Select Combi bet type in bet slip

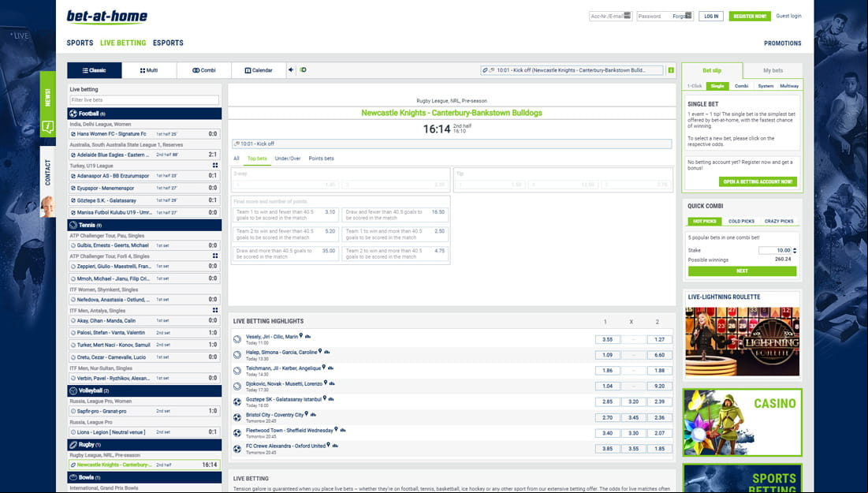[x=741, y=86]
